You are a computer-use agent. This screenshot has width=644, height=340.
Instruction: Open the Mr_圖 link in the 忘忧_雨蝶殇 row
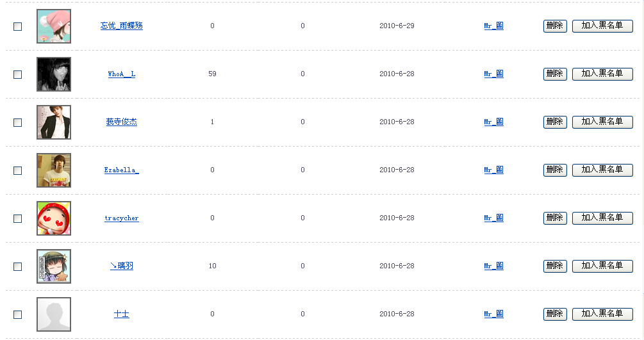pos(493,26)
